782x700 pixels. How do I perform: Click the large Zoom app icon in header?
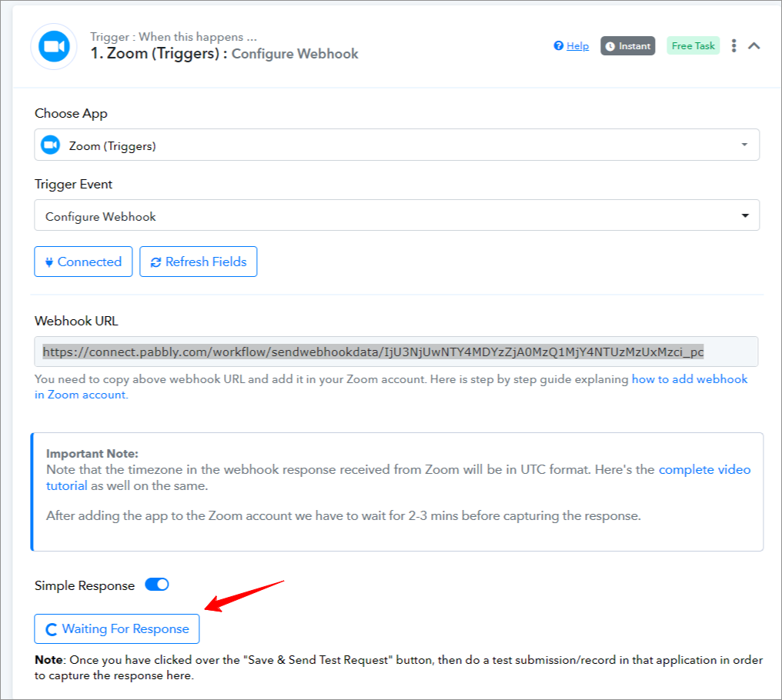pyautogui.click(x=54, y=46)
